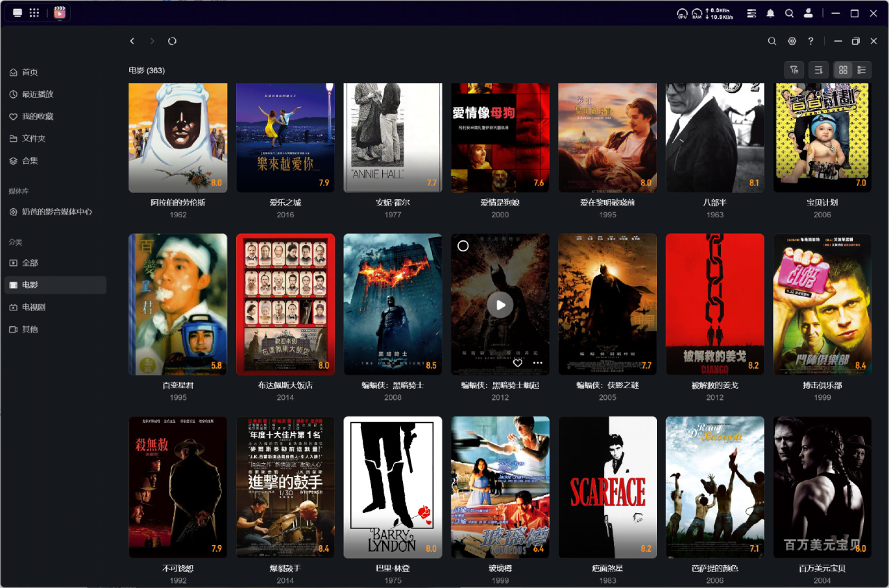Open the app launcher dots grid
The image size is (889, 588).
point(34,12)
